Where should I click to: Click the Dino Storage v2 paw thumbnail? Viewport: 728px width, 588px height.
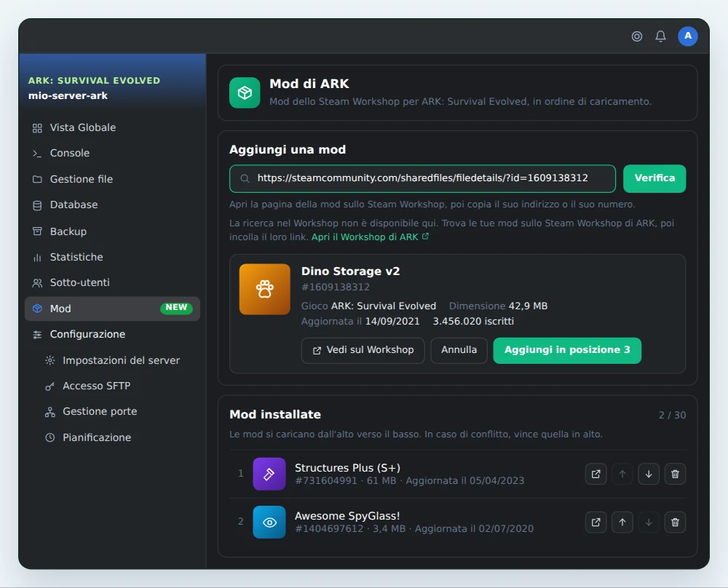(x=265, y=289)
